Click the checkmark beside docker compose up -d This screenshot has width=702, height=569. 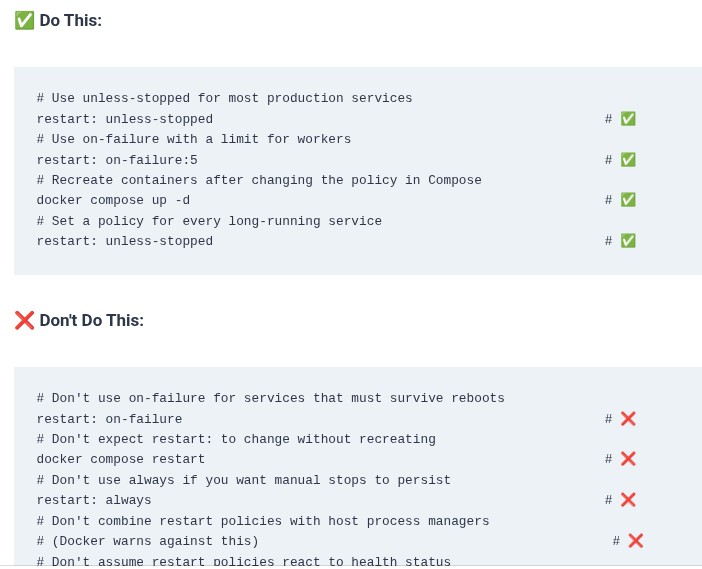tap(628, 200)
